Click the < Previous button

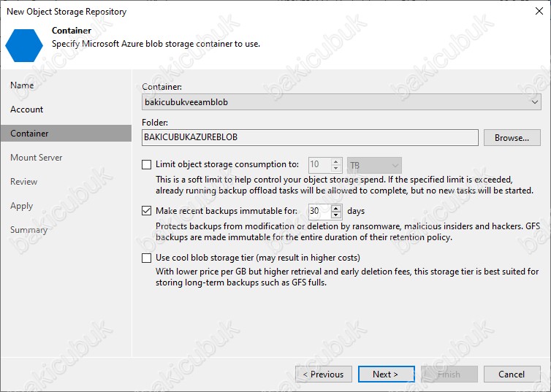[323, 374]
